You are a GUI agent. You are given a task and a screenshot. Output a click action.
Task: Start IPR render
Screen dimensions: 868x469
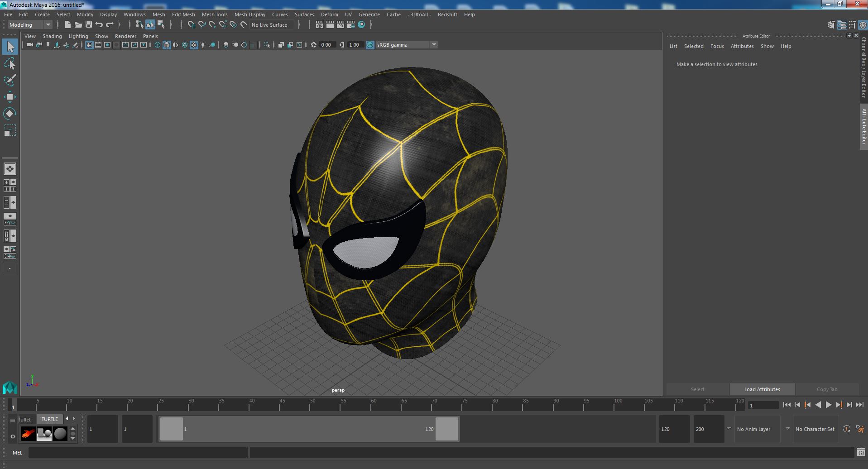click(340, 25)
